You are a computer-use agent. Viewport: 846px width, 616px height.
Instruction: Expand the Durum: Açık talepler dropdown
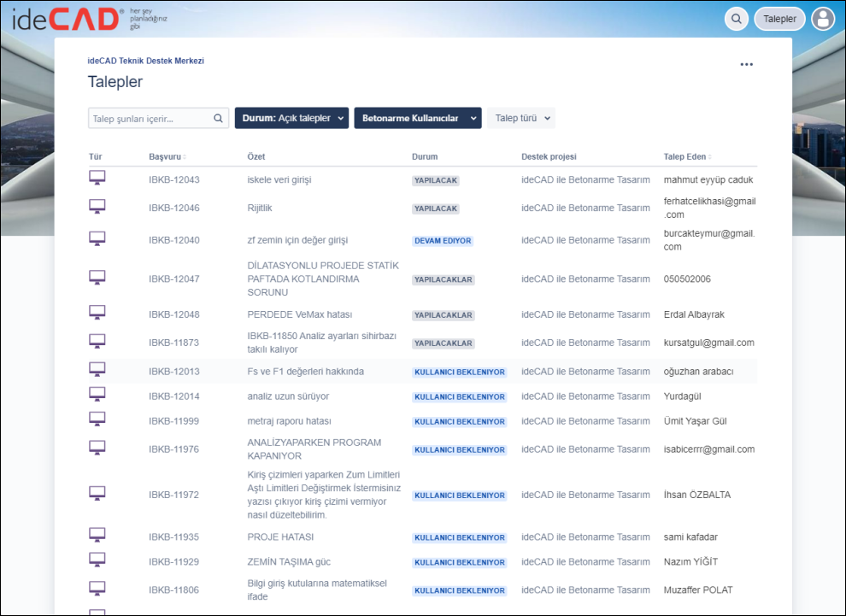291,118
